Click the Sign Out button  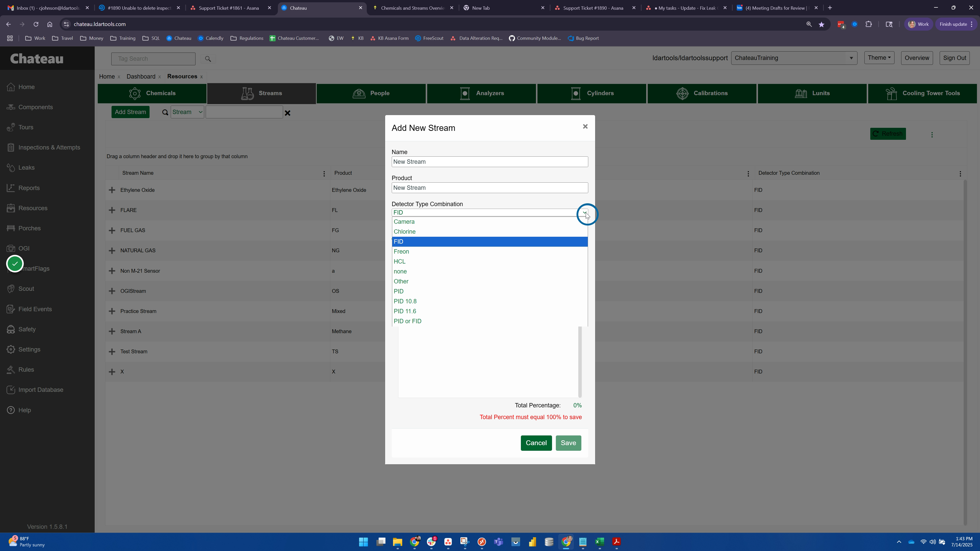click(x=954, y=58)
